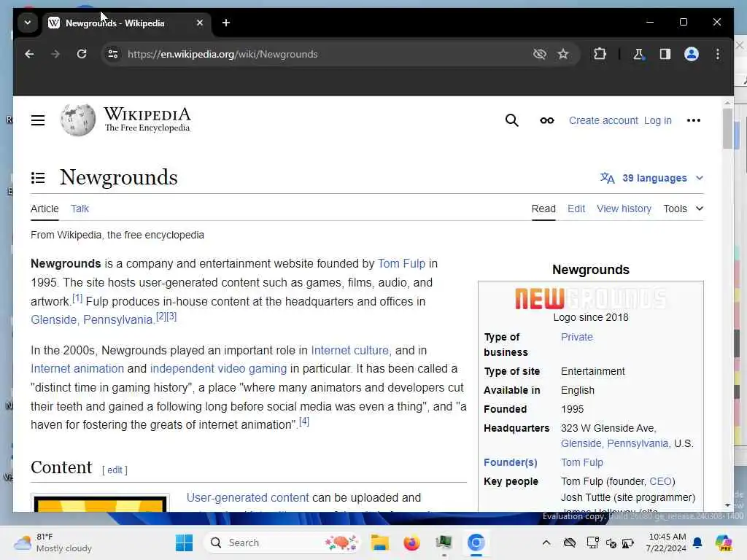747x560 pixels.
Task: Click the Private link in infobox
Action: (576, 337)
